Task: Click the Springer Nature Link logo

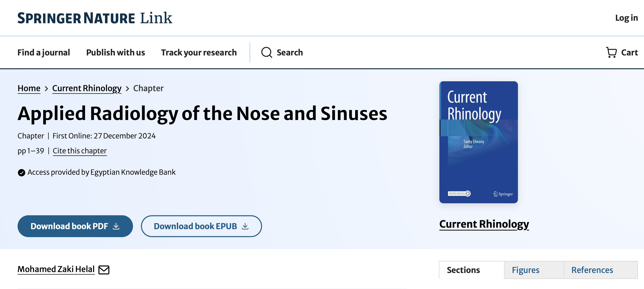Action: tap(95, 18)
